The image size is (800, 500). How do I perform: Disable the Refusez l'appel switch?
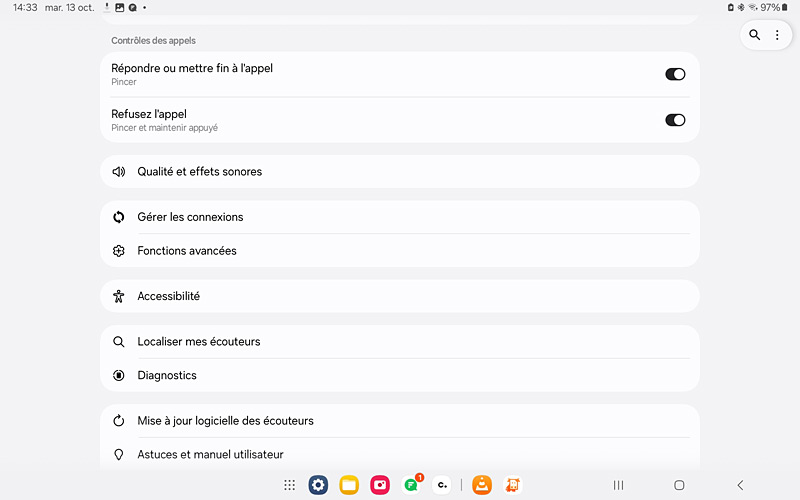[x=675, y=120]
